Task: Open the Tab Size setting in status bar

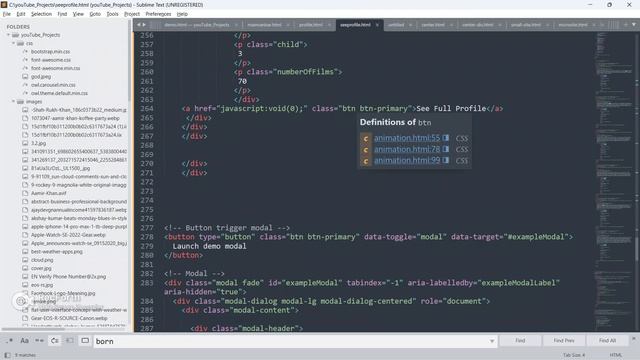Action: (574, 355)
